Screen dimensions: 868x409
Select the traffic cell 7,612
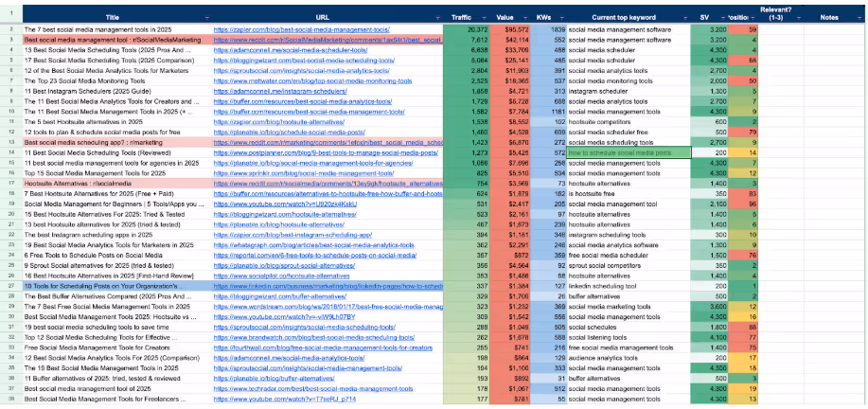click(466, 40)
